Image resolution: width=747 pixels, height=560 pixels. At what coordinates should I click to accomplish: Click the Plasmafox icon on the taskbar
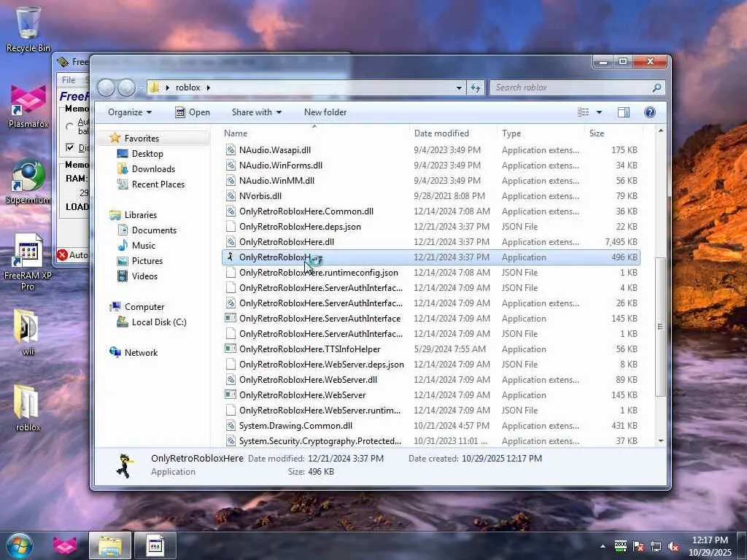click(x=64, y=545)
